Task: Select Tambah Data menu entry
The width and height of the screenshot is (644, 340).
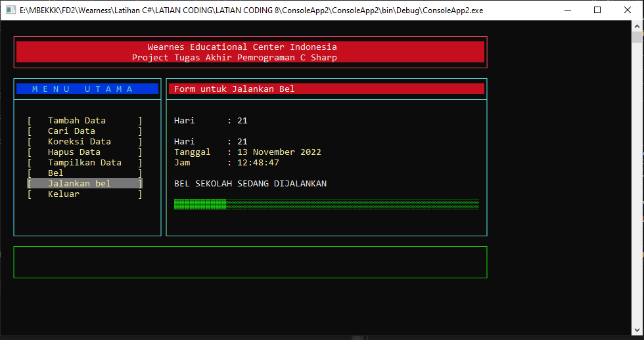Action: pyautogui.click(x=77, y=121)
